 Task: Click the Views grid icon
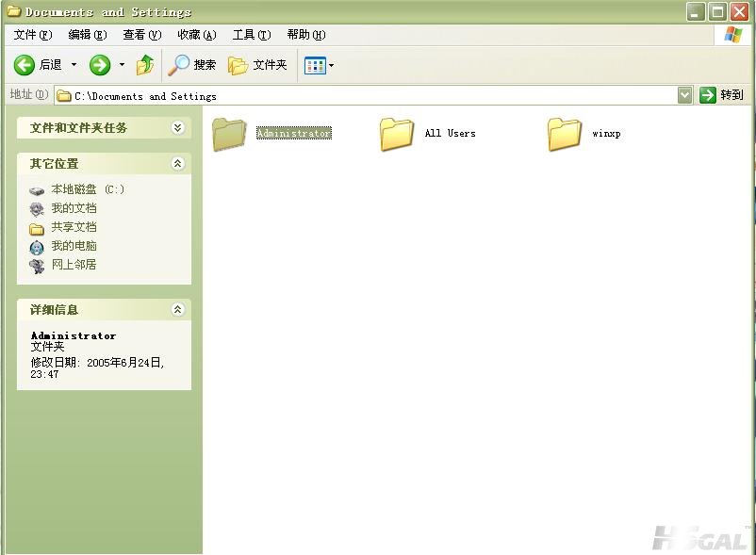tap(315, 66)
